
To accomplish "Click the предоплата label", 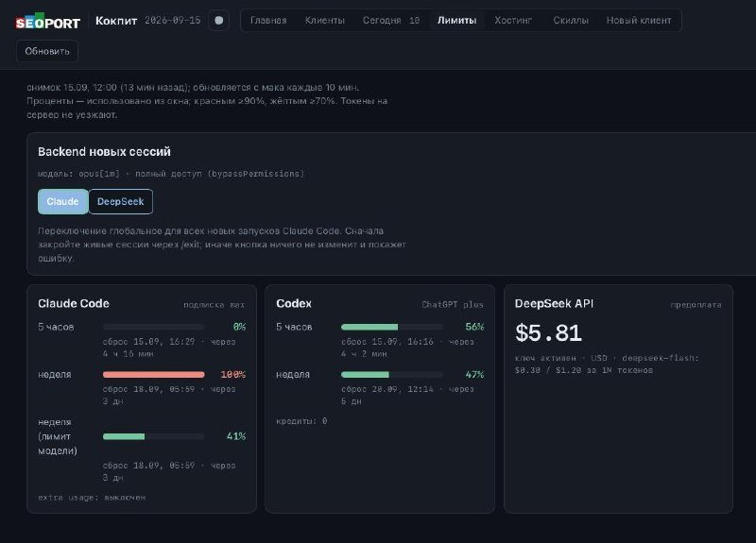I will coord(696,305).
